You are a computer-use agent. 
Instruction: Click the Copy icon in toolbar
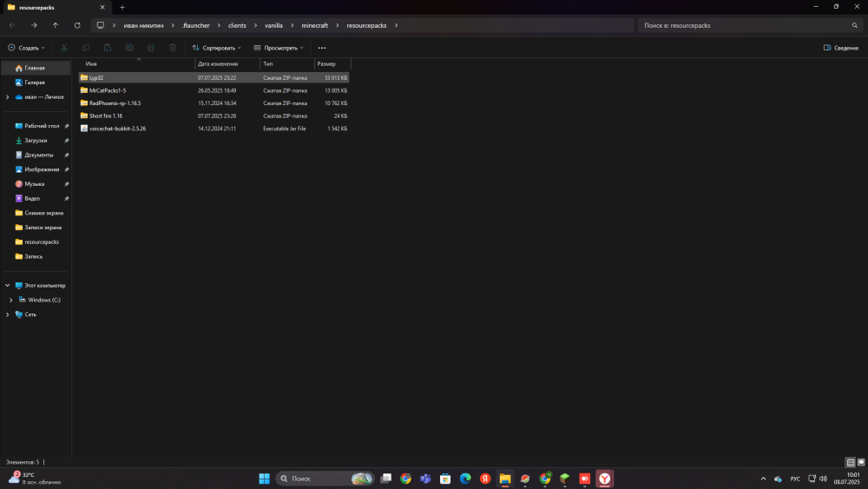click(86, 48)
